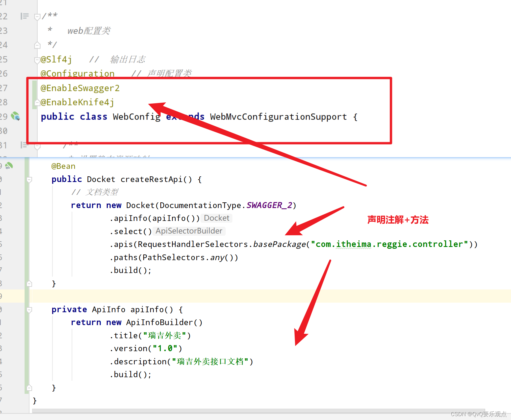Click the @EnableSwagger2 annotation
Screen dimensions: 511x420
(80, 88)
